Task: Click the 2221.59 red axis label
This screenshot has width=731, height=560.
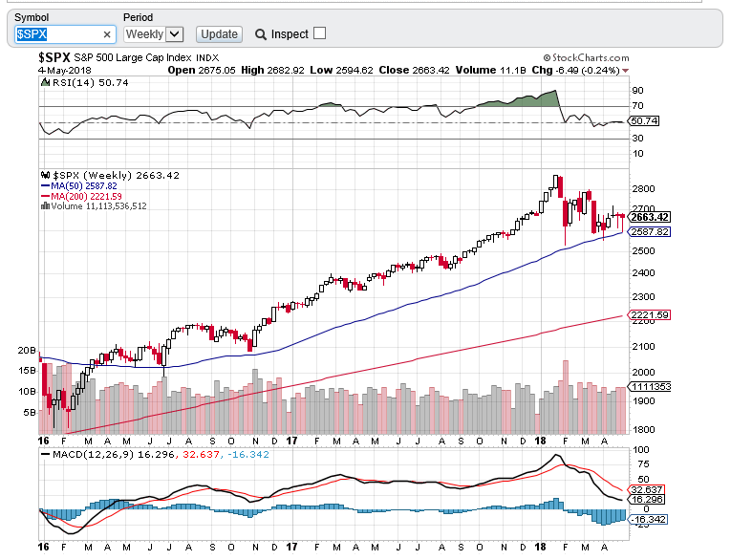Action: (650, 315)
